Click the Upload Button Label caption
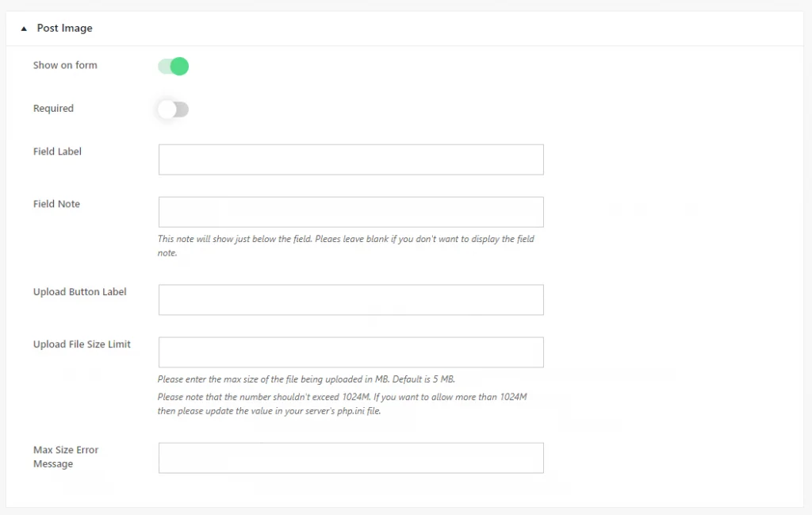The width and height of the screenshot is (812, 515). (80, 292)
